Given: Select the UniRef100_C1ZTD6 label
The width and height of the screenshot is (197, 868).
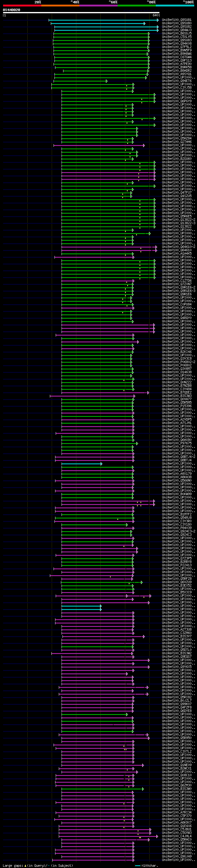Looking at the screenshot, I should (x=177, y=281).
